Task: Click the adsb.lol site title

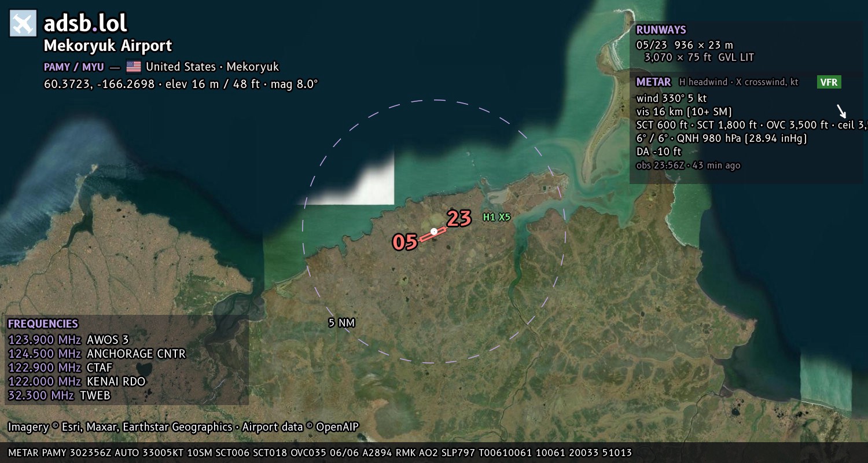Action: 85,23
